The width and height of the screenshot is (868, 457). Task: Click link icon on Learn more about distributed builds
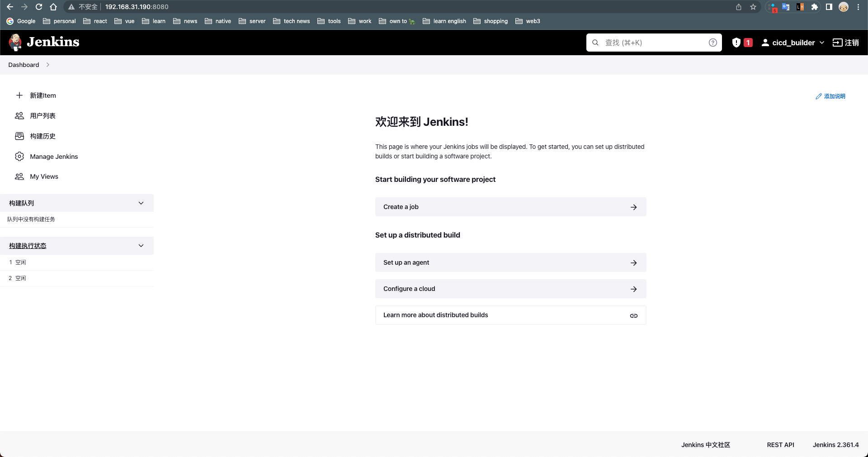coord(634,315)
